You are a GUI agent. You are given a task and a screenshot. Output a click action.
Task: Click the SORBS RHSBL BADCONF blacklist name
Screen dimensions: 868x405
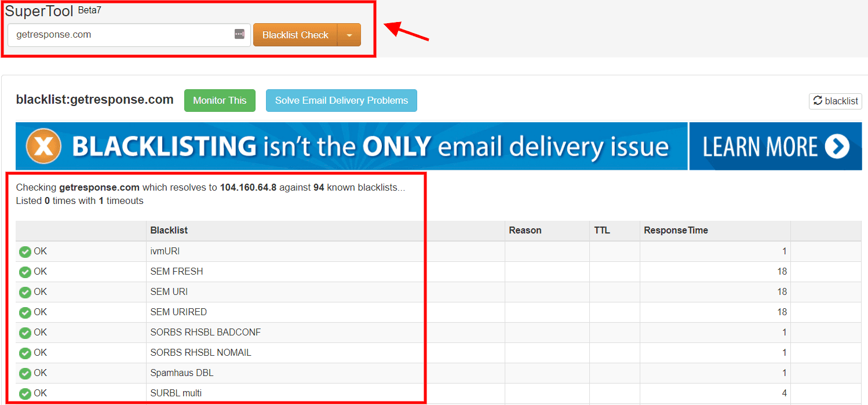(x=205, y=332)
